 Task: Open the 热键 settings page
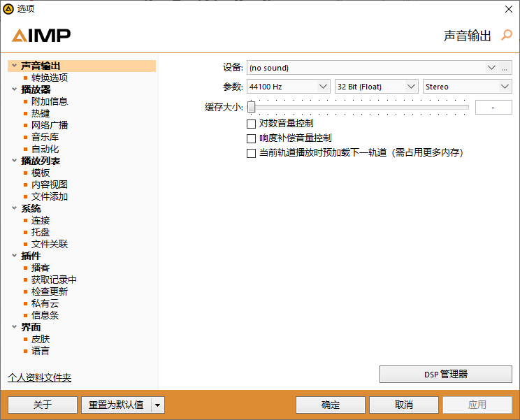pyautogui.click(x=41, y=113)
